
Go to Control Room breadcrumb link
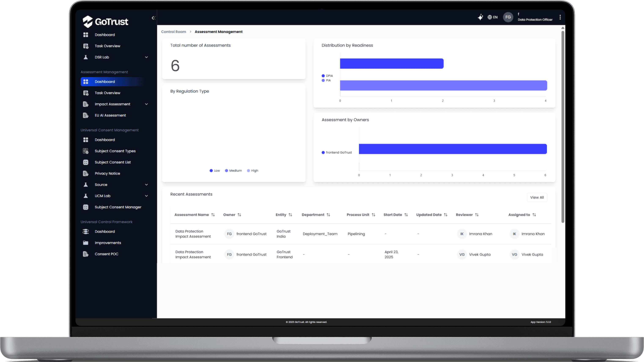(x=173, y=32)
